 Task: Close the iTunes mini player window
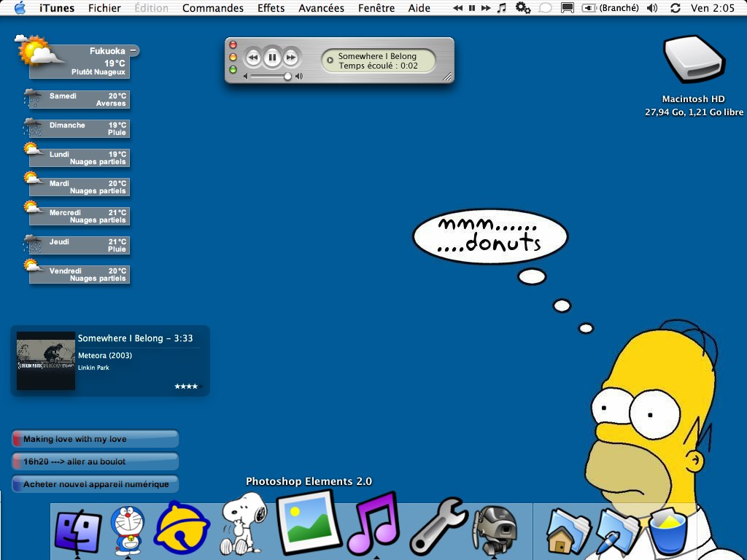[233, 44]
